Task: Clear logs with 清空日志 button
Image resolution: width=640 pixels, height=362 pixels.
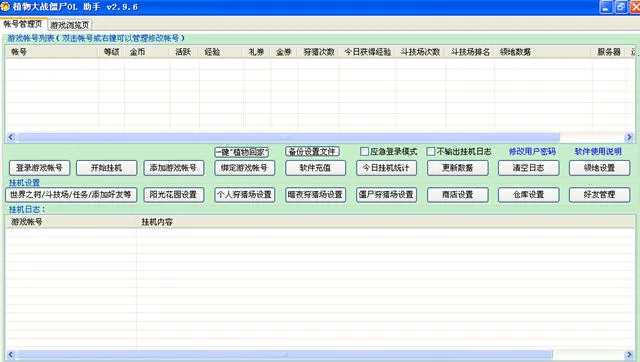Action: [529, 168]
